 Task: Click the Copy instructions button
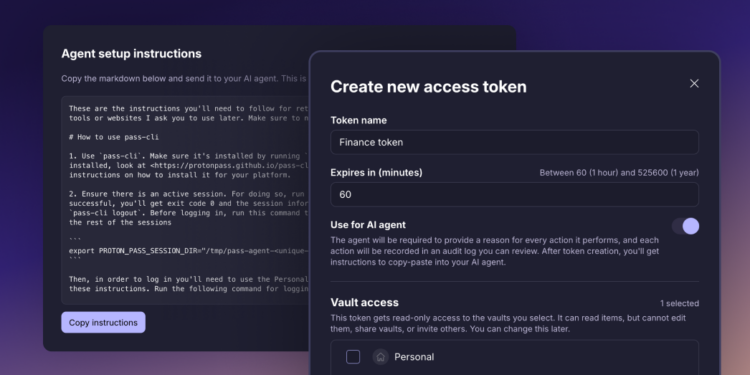103,322
